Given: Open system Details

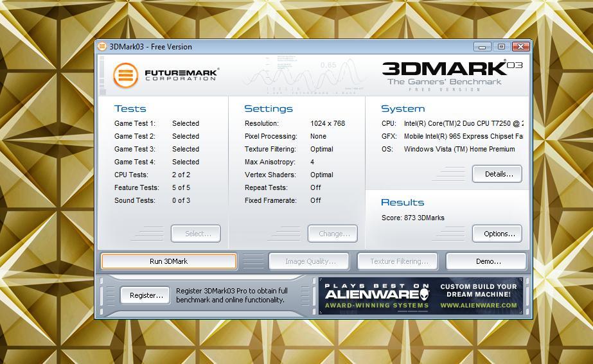Looking at the screenshot, I should (x=497, y=174).
